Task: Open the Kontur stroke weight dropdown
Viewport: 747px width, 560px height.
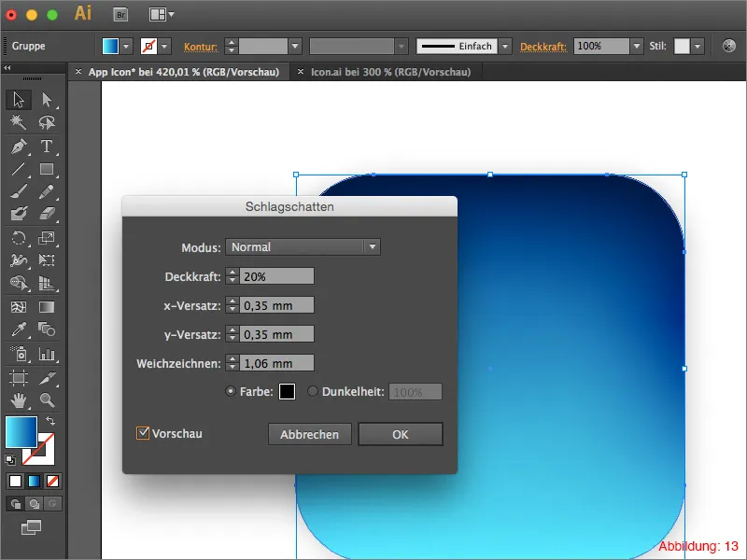Action: click(x=295, y=46)
